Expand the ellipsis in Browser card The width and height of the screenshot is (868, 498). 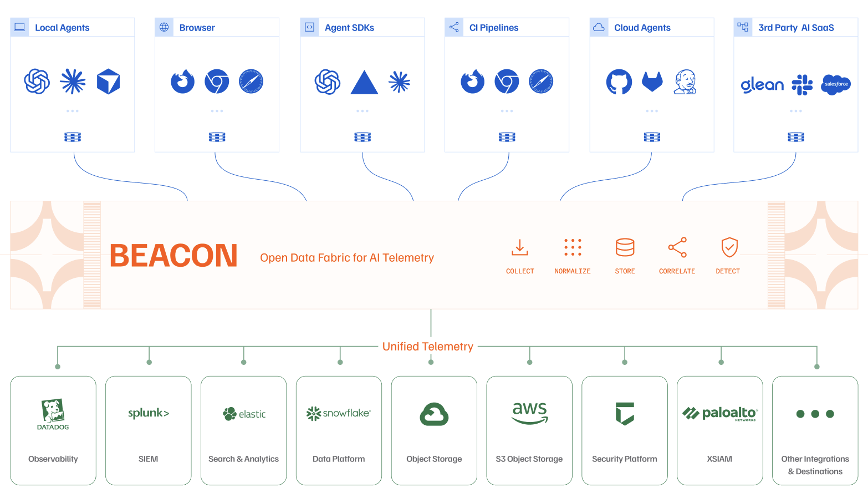[x=217, y=111]
